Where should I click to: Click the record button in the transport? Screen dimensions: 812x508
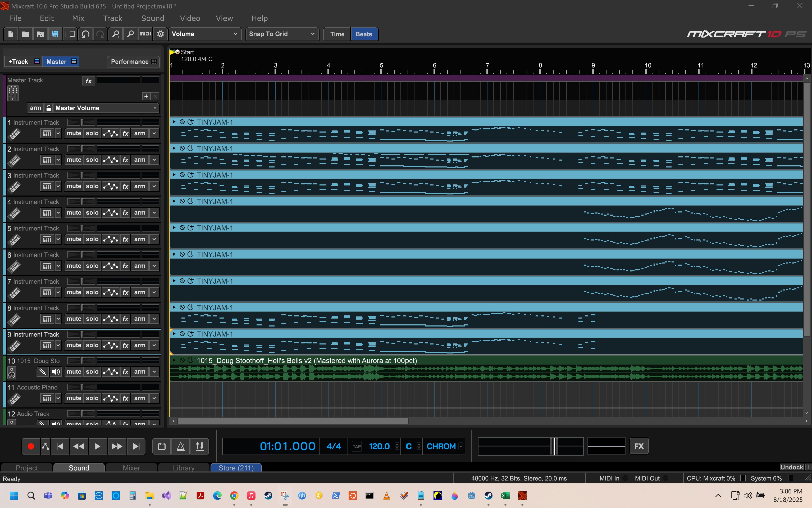(x=31, y=446)
